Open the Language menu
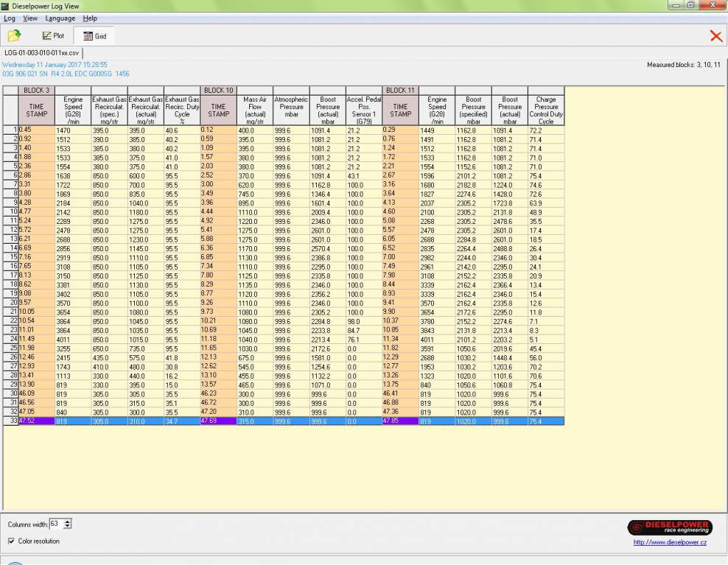The height and width of the screenshot is (565, 728). point(60,18)
